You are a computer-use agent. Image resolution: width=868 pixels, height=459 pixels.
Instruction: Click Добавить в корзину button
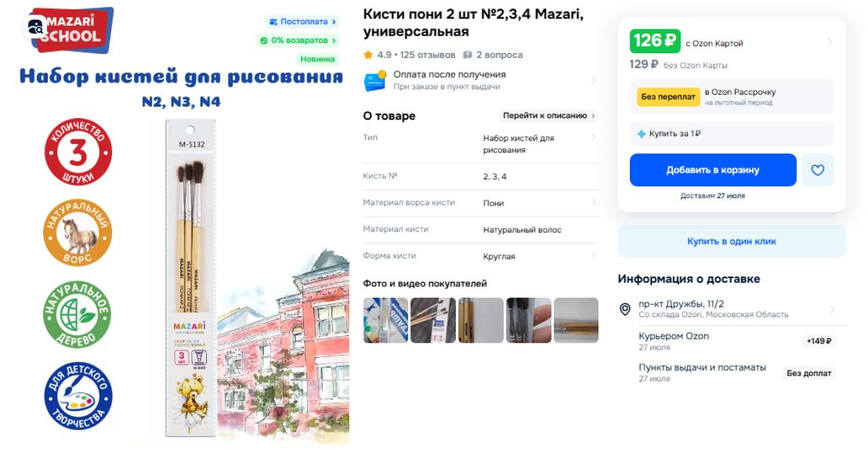712,170
